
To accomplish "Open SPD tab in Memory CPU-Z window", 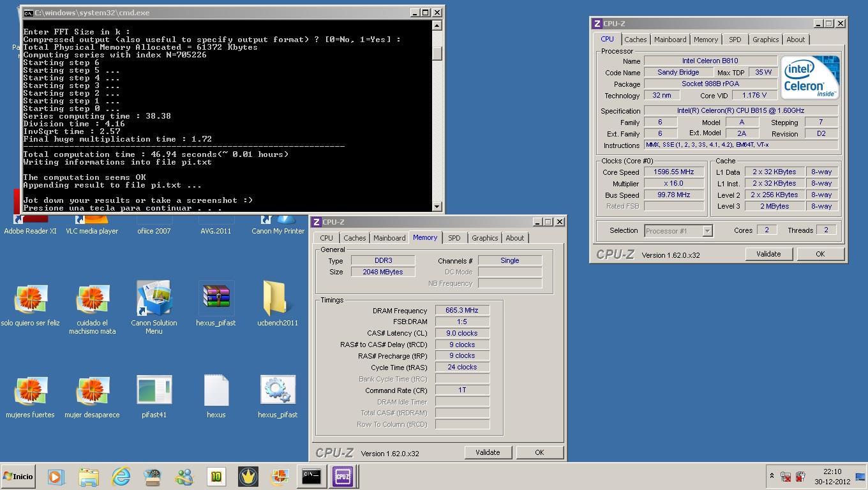I will (x=454, y=238).
